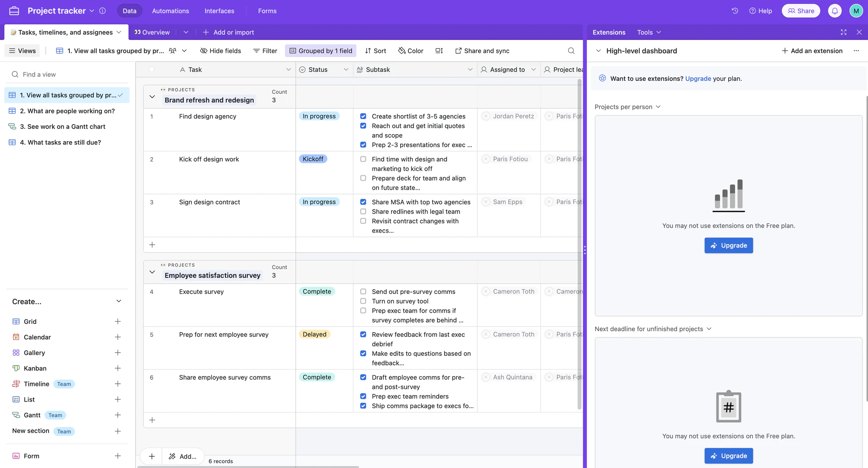Uncheck Create shortlist of 3-5 agencies

pos(363,116)
